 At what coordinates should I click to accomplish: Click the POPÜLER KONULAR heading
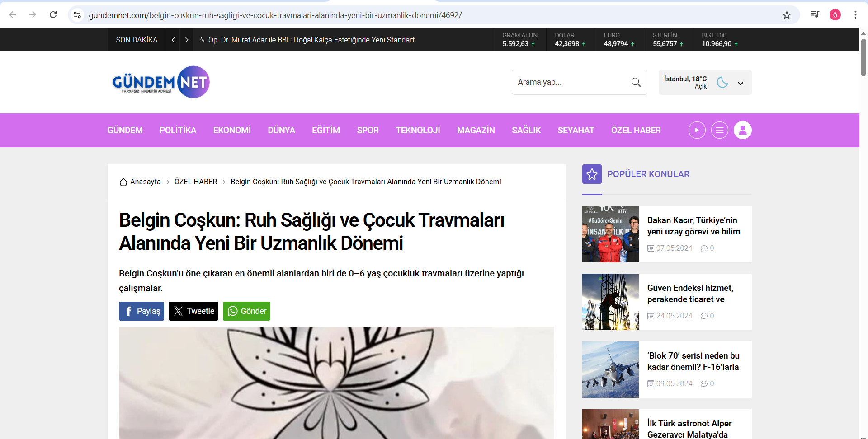(648, 174)
